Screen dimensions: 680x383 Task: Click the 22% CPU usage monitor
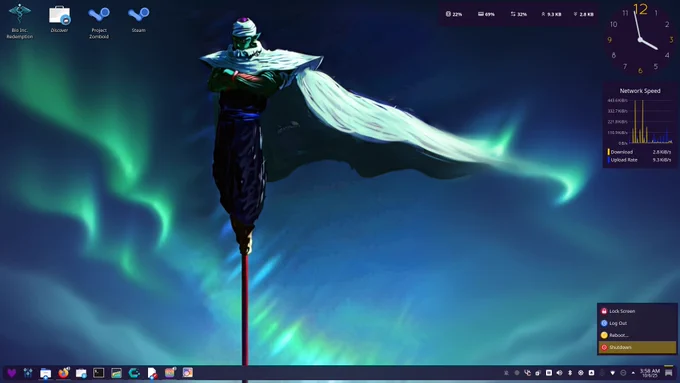click(x=454, y=14)
